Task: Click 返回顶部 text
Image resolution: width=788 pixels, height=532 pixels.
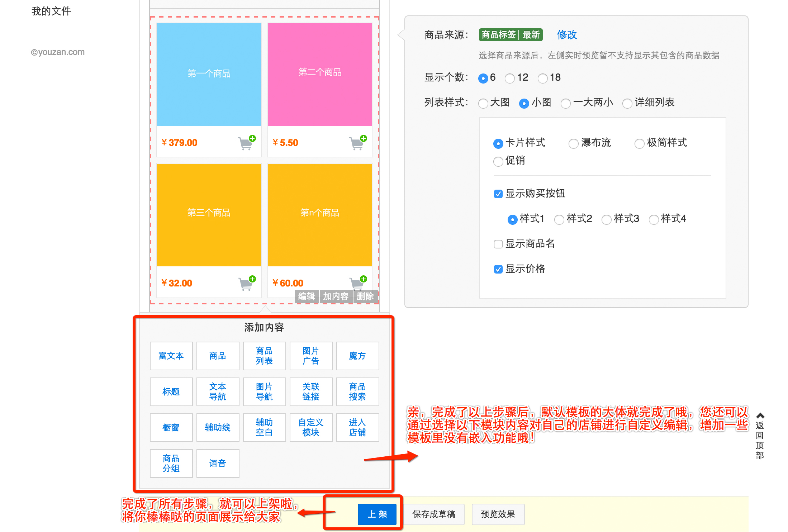Action: coord(760,440)
